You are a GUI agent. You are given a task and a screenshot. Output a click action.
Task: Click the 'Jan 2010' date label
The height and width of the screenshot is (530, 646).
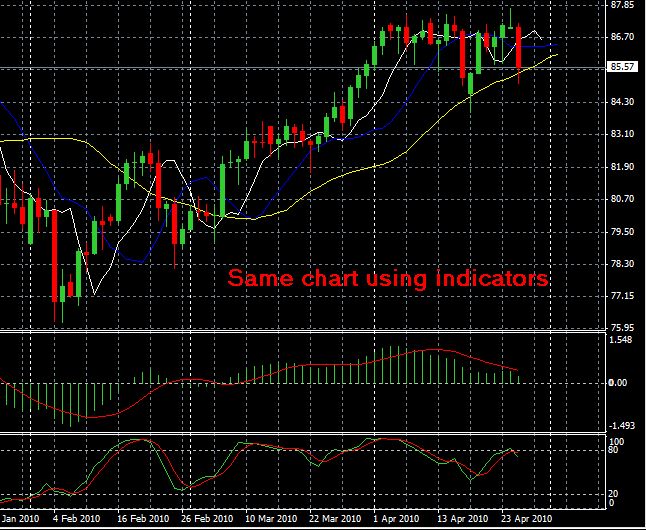(x=20, y=520)
